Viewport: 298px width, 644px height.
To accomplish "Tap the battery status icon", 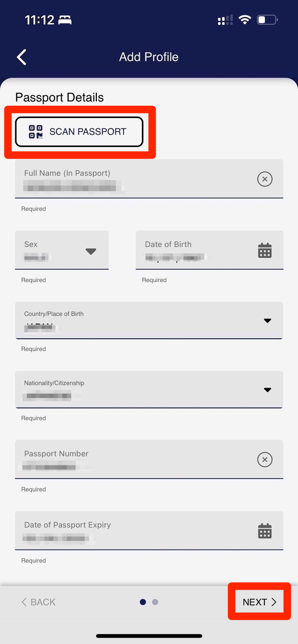I will click(x=267, y=20).
